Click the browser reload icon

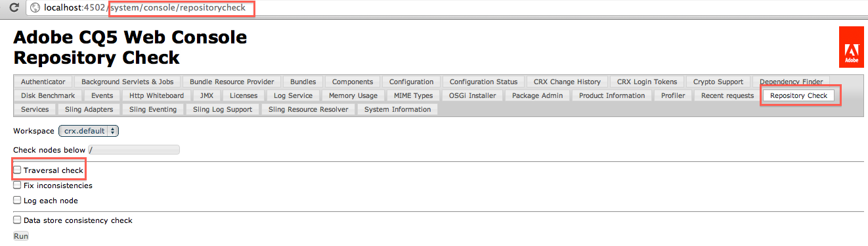[x=13, y=8]
